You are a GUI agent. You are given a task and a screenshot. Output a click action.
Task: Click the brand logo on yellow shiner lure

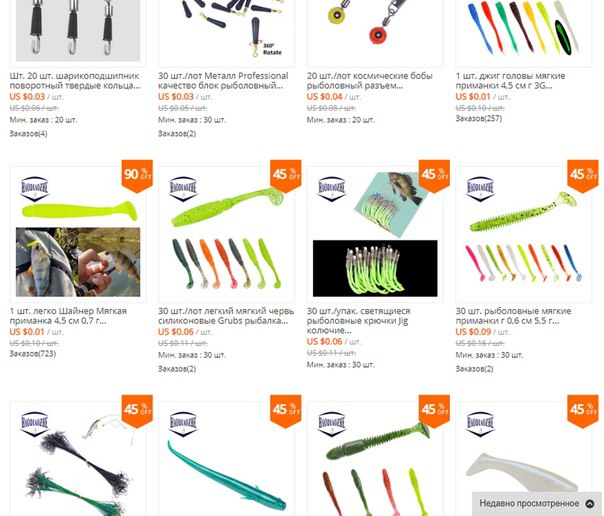point(35,189)
